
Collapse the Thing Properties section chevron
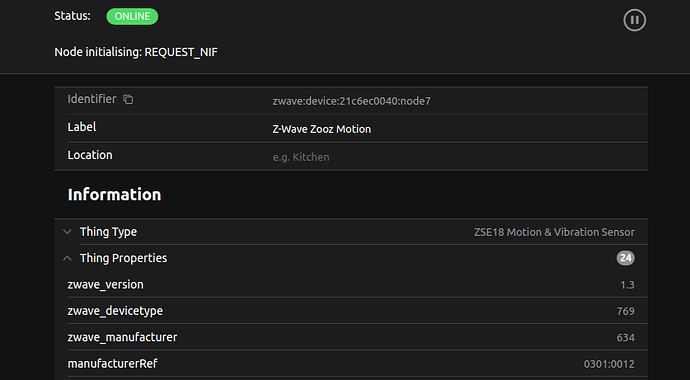[67, 258]
